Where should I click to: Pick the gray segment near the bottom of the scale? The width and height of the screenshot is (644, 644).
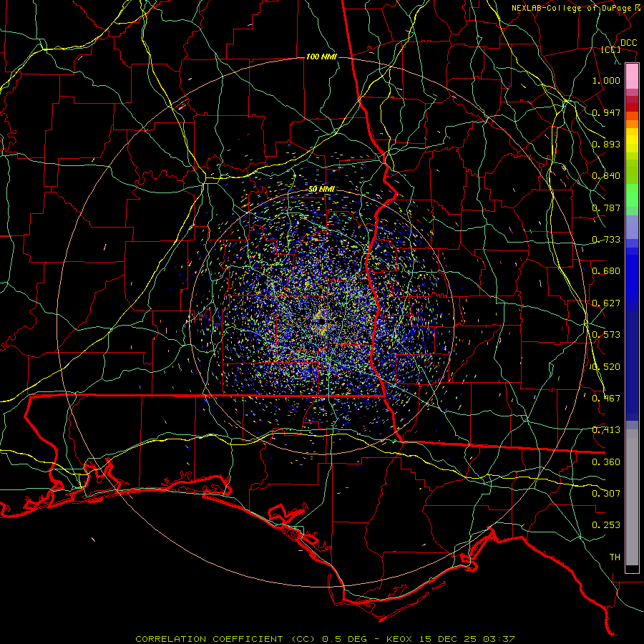632,497
